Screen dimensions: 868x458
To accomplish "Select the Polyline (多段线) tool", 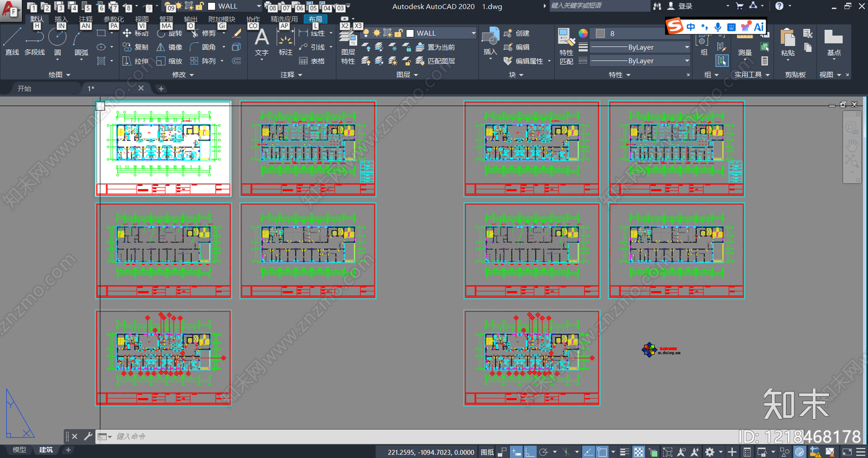I will tap(35, 42).
